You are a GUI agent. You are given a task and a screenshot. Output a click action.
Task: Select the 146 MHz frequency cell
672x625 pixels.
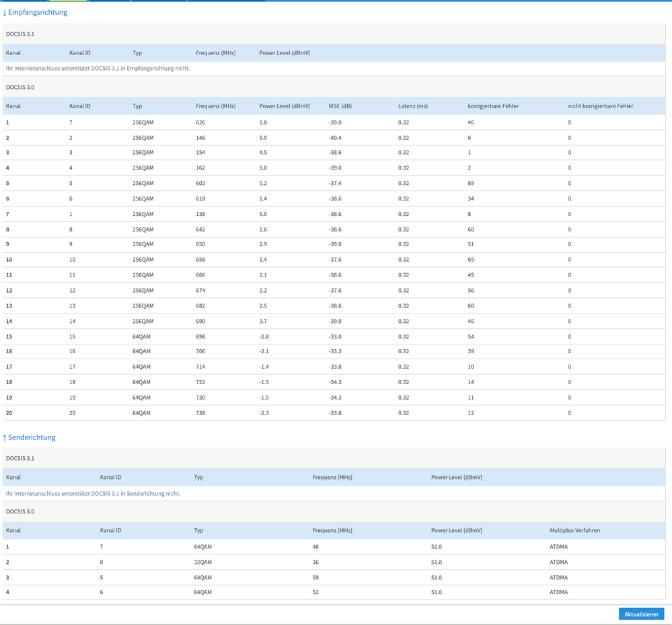click(200, 138)
